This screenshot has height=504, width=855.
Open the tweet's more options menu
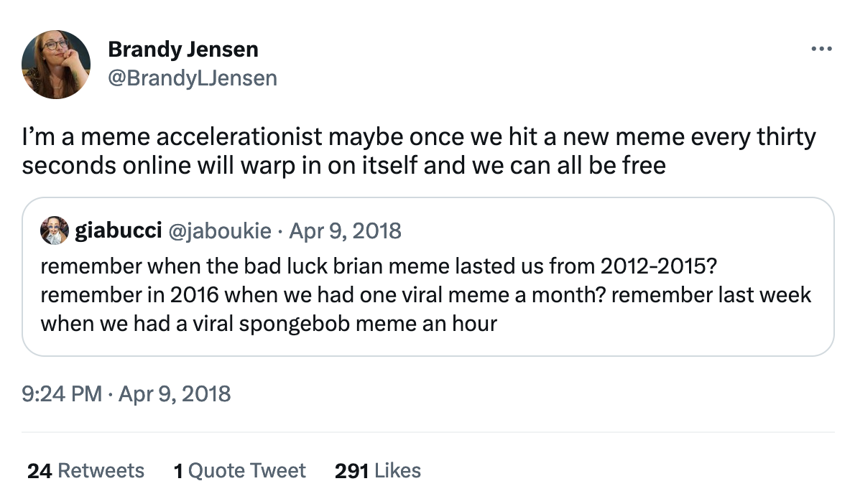[x=821, y=50]
